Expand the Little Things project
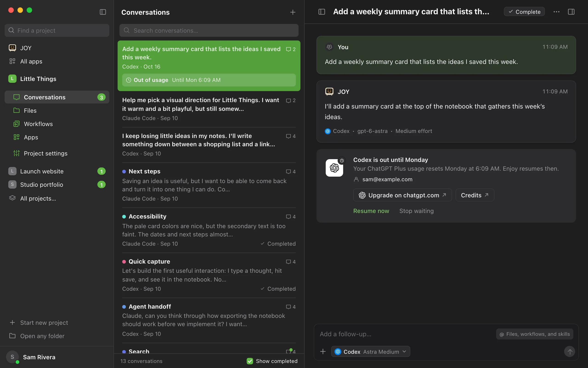The image size is (588, 368). point(57,79)
